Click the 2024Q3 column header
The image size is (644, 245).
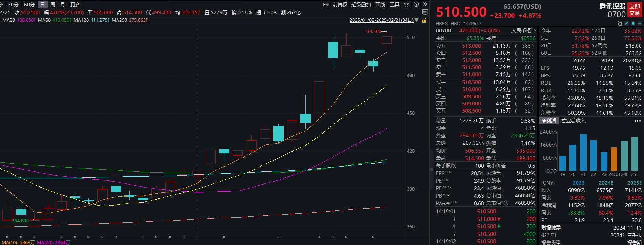(x=632, y=60)
